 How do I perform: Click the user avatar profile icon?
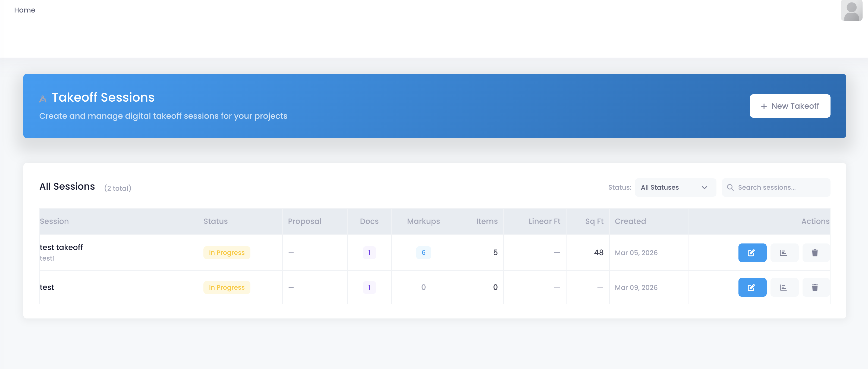tap(851, 10)
